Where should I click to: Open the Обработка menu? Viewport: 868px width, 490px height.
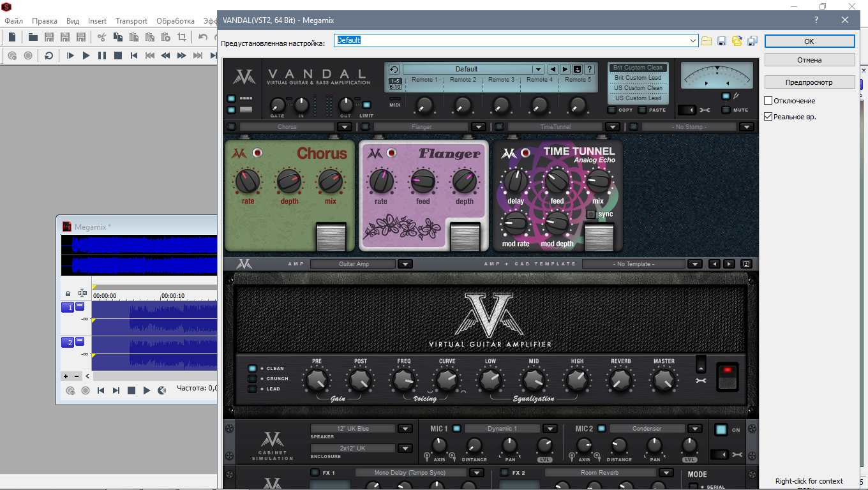175,21
